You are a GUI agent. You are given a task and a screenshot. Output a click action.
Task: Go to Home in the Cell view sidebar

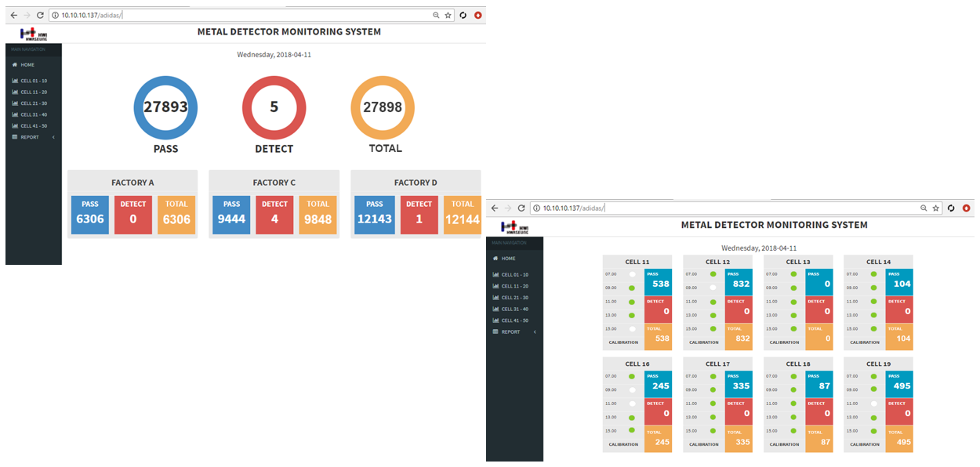[x=508, y=258]
